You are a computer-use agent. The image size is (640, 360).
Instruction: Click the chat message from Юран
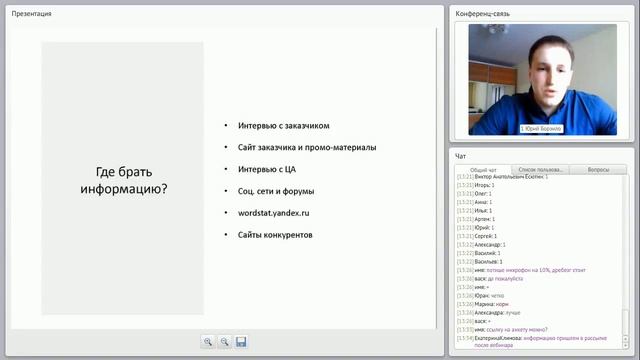[x=480, y=296]
